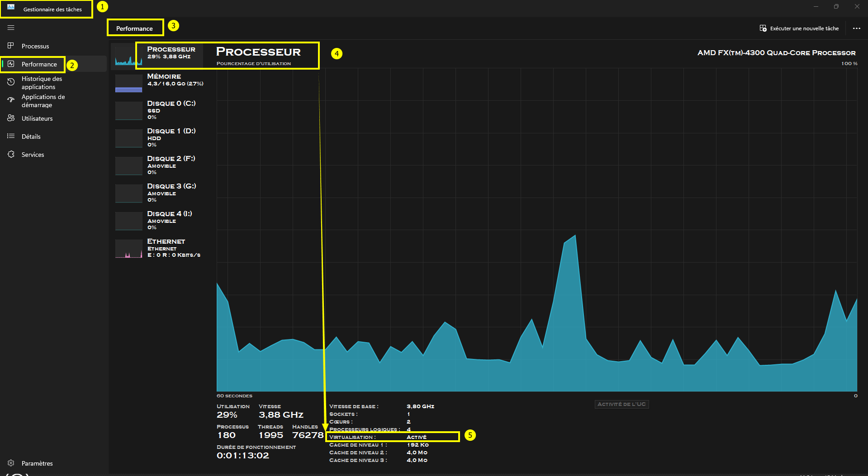Click the Activité de l'UC label
Image resolution: width=868 pixels, height=476 pixels.
pos(621,404)
